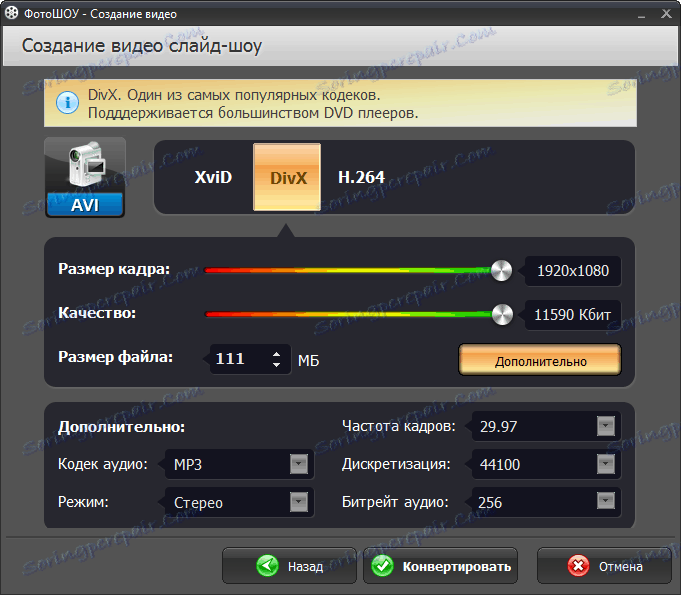
Task: Open the audio codec MP3 dropdown
Action: pyautogui.click(x=299, y=464)
